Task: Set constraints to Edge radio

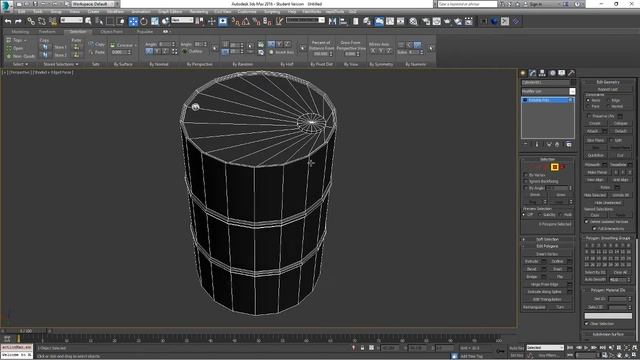Action: [608, 100]
